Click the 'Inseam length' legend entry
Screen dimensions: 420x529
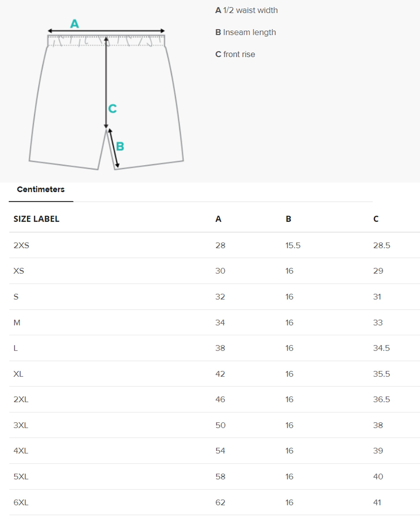[x=245, y=32]
